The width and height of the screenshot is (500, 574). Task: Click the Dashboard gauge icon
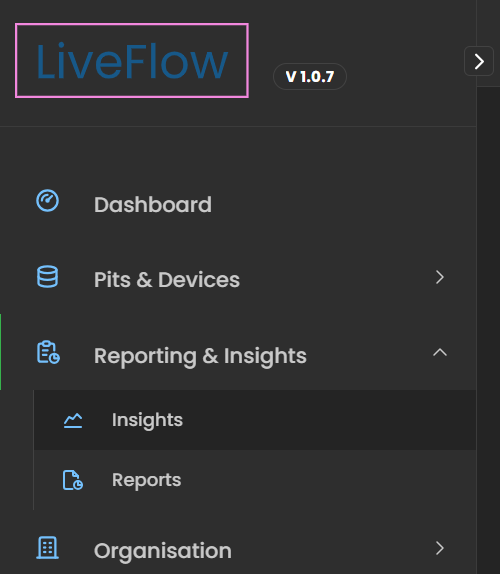point(48,201)
